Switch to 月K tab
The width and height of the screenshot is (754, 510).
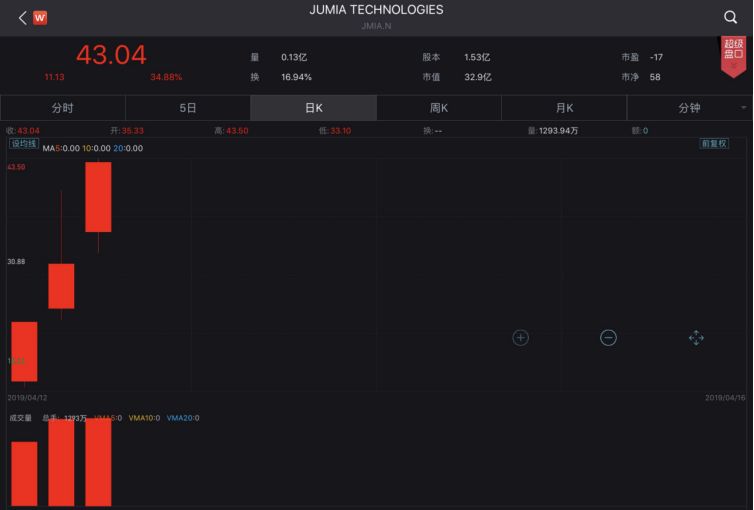coord(565,108)
